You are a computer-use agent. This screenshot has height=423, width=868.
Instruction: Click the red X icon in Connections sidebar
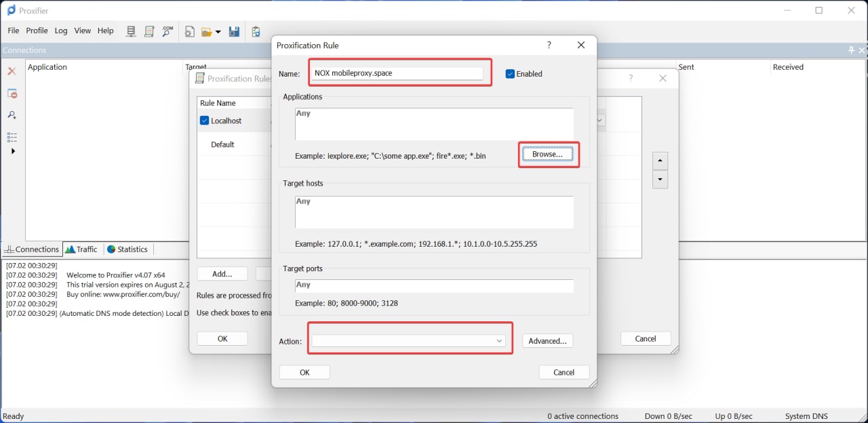click(x=12, y=71)
